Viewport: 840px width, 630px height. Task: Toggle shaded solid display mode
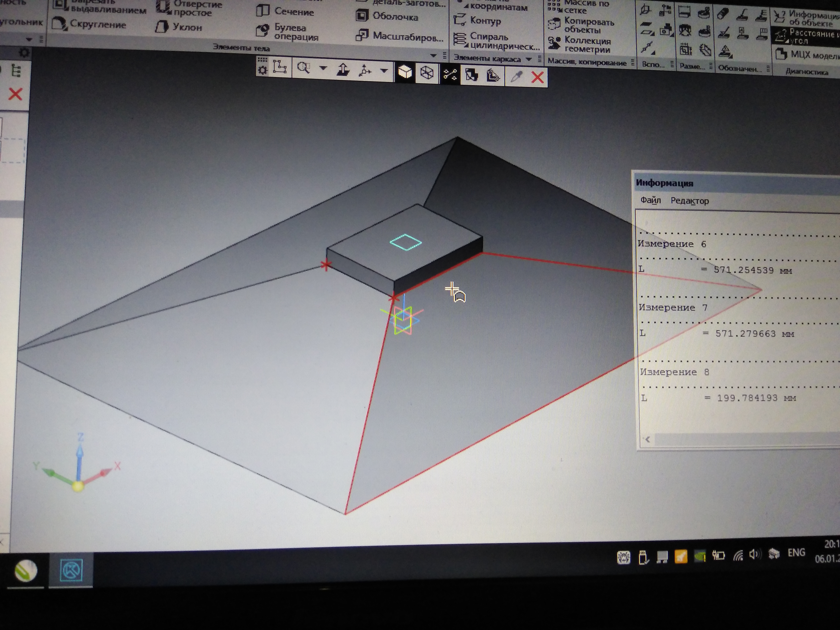tap(405, 72)
